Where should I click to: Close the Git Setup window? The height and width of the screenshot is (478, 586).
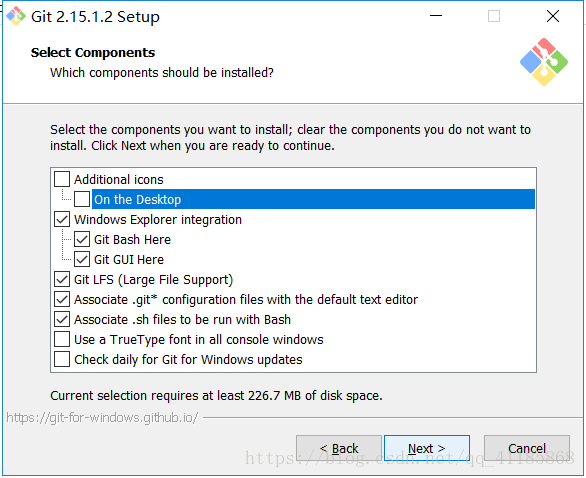point(553,16)
